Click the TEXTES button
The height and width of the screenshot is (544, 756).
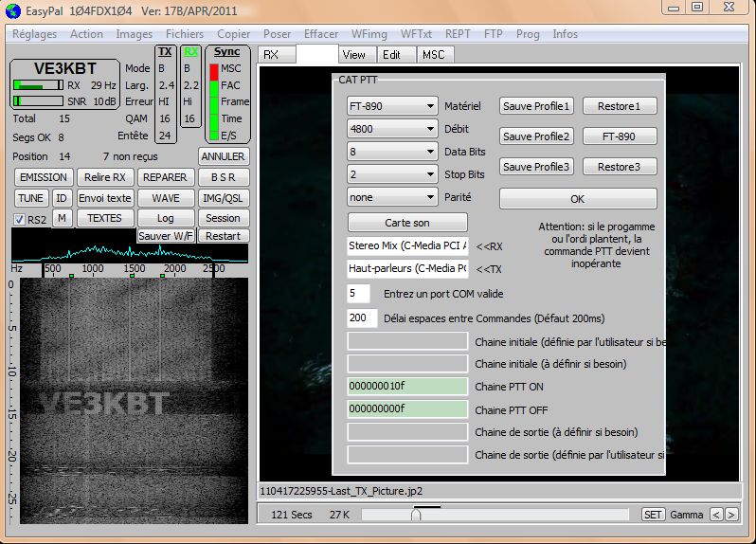coord(104,218)
